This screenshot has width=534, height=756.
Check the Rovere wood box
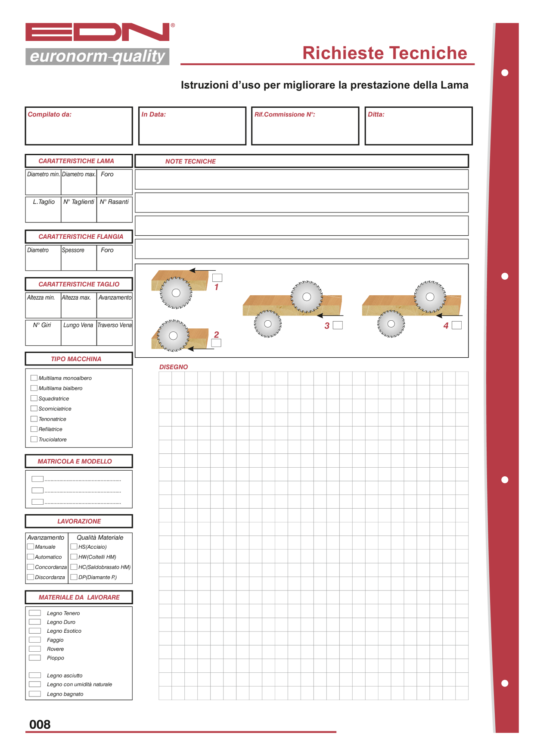pyautogui.click(x=35, y=649)
